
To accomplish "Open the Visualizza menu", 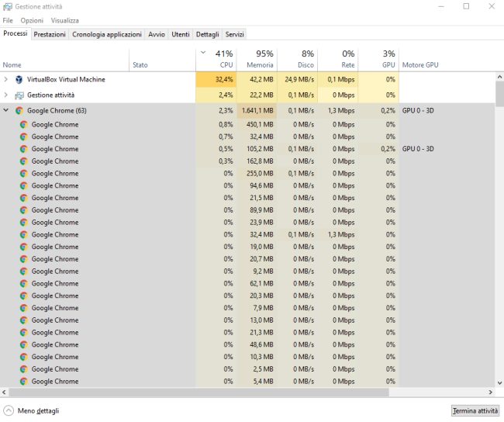I will tap(64, 21).
